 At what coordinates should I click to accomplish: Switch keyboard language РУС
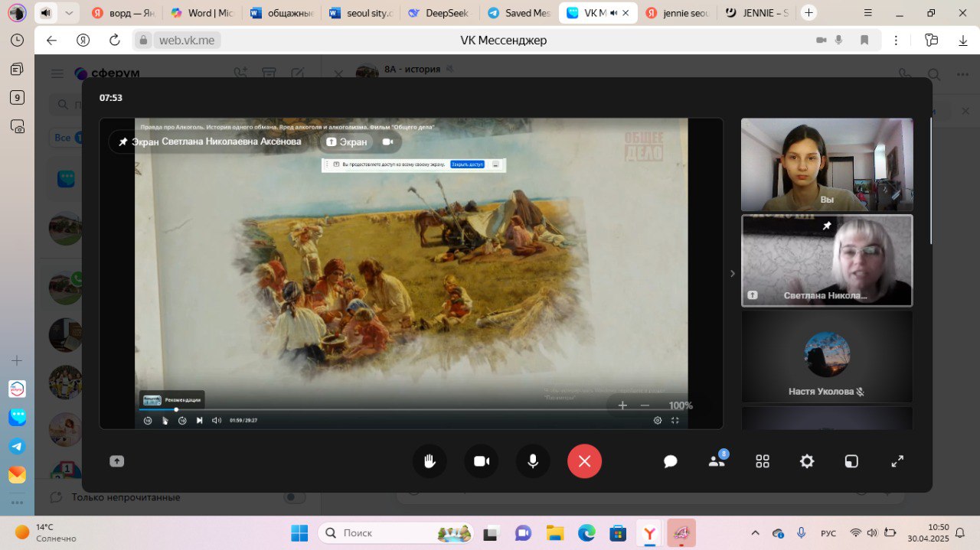click(828, 533)
